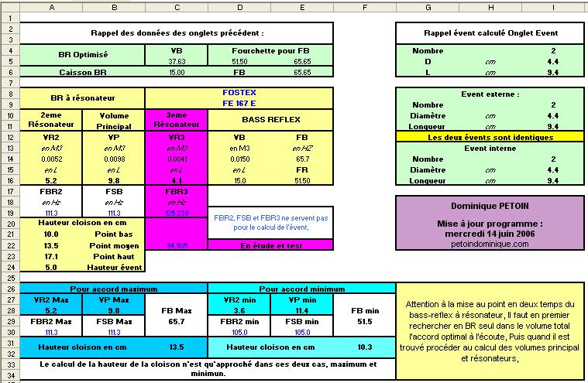Click the 'Event externe :' heading
The width and height of the screenshot is (588, 383).
pyautogui.click(x=490, y=94)
